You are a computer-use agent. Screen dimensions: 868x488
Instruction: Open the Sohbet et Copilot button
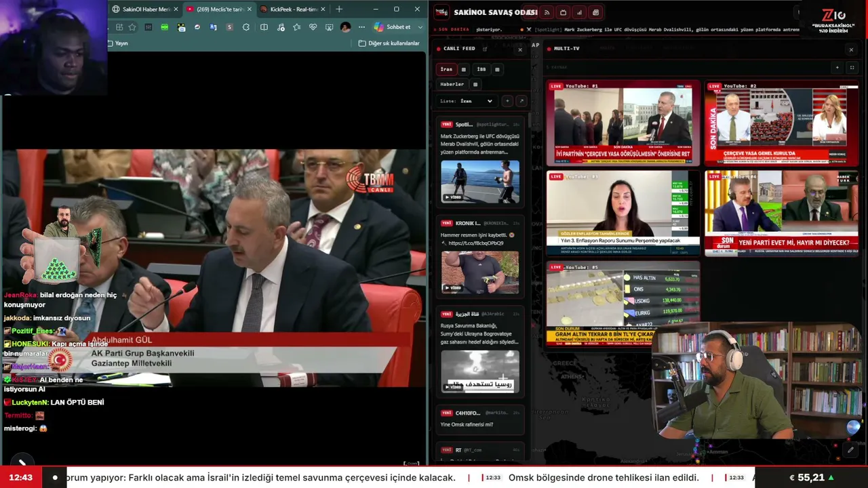pyautogui.click(x=393, y=27)
